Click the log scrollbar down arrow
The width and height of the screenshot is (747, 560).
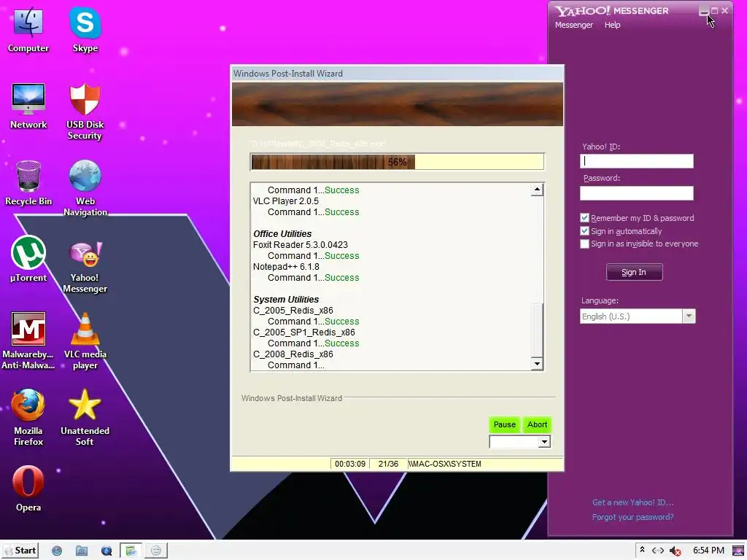[x=537, y=364]
